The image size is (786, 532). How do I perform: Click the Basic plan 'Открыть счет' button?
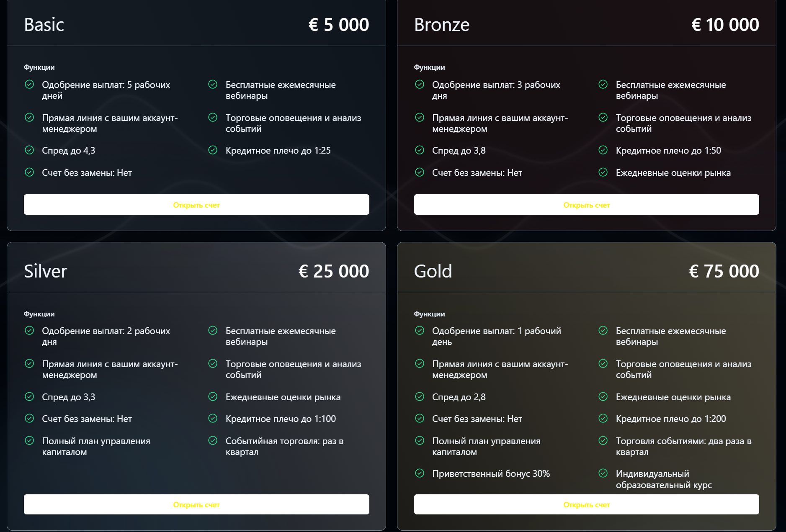click(x=196, y=205)
